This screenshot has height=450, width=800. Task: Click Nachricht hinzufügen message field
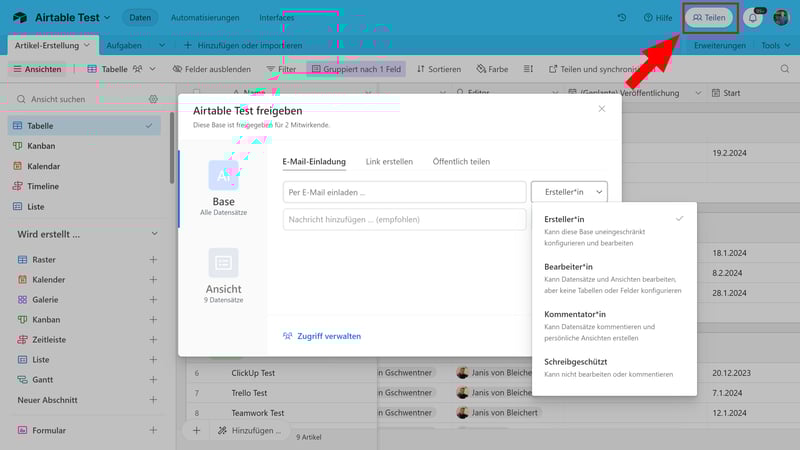click(404, 219)
